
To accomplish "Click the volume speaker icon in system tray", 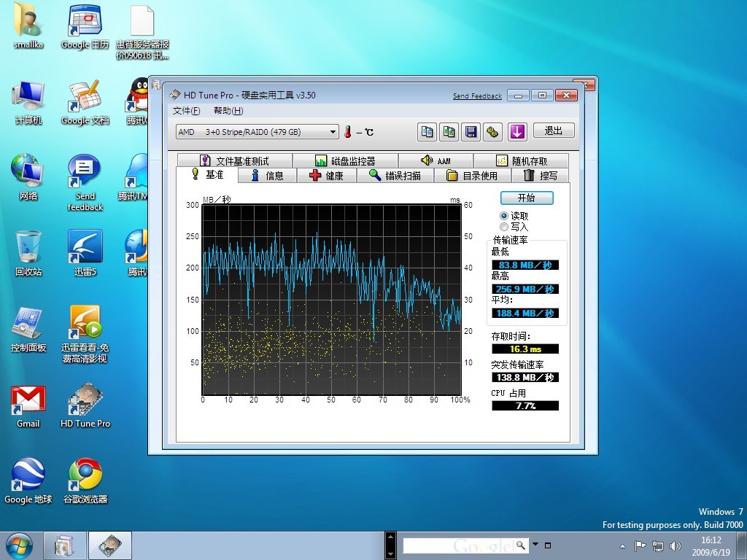I will (676, 545).
